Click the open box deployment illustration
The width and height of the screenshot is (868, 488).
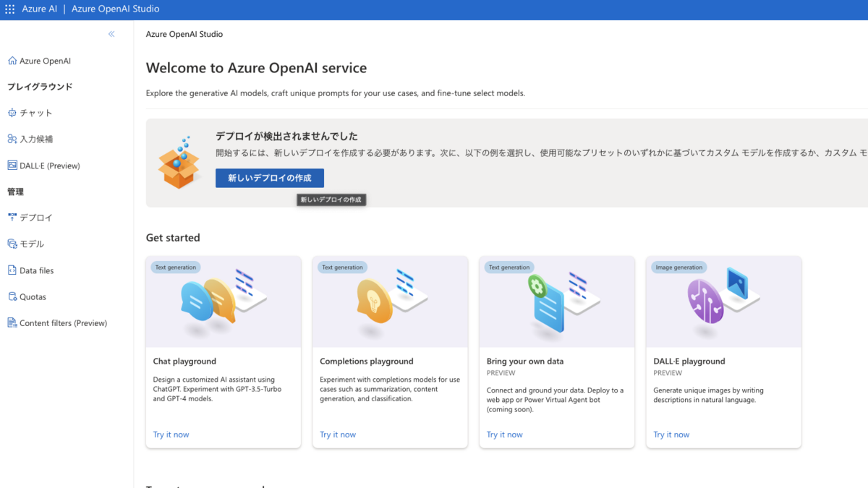click(178, 162)
